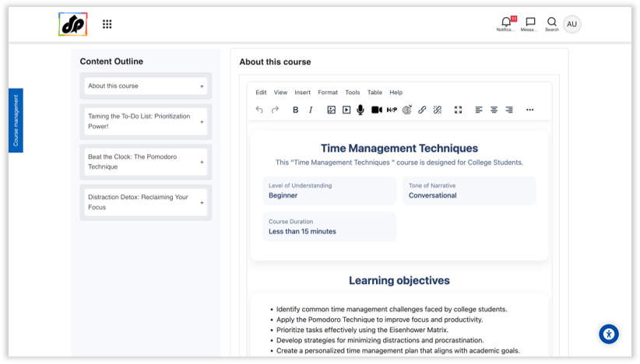Open the Format menu
Image resolution: width=640 pixels, height=364 pixels.
click(328, 93)
